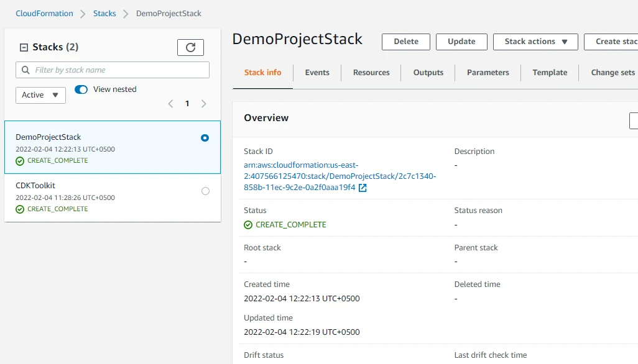Go to the previous page of stacks
This screenshot has height=364, width=638.
pyautogui.click(x=171, y=104)
